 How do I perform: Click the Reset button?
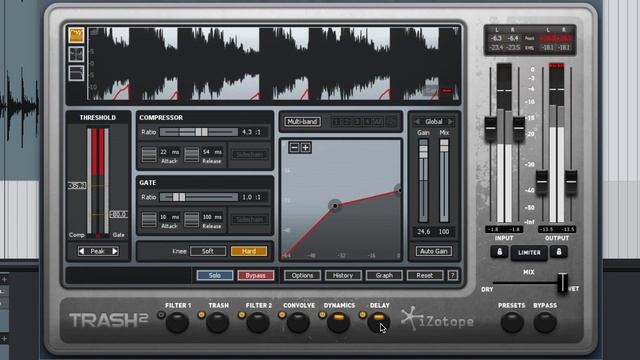coord(424,276)
